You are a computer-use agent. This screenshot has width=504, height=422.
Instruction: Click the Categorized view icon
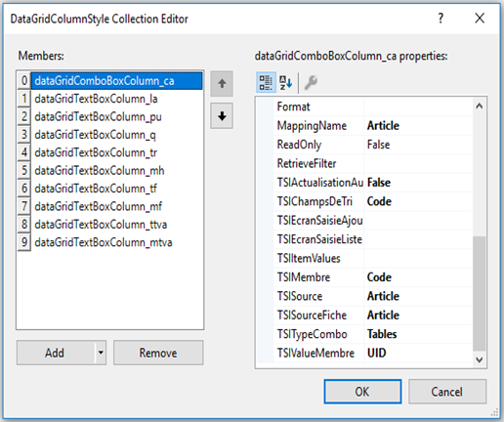click(x=266, y=82)
